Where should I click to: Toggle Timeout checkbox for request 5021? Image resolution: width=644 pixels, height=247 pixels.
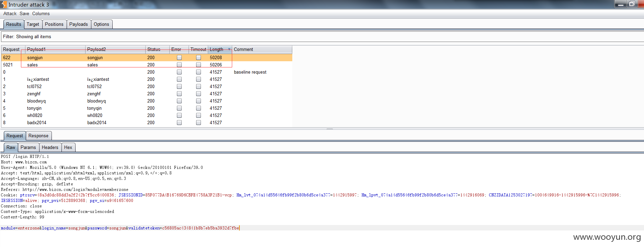click(x=199, y=65)
